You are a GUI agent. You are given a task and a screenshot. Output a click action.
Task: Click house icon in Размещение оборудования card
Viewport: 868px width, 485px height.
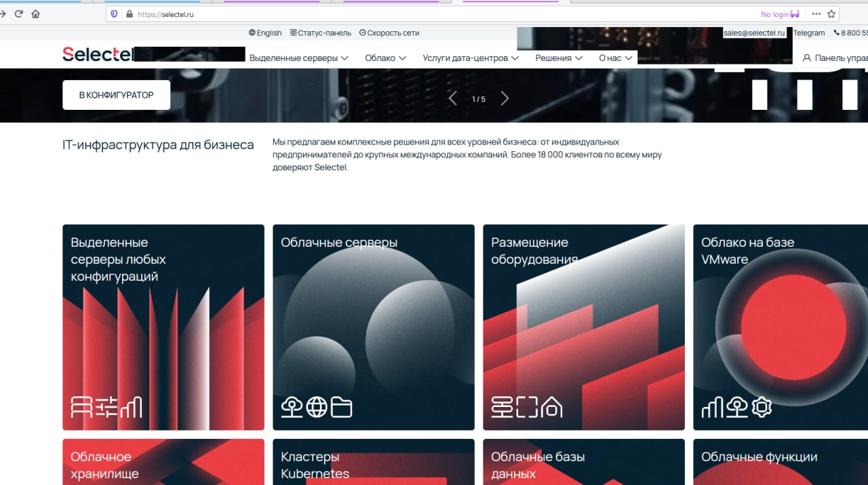[552, 407]
